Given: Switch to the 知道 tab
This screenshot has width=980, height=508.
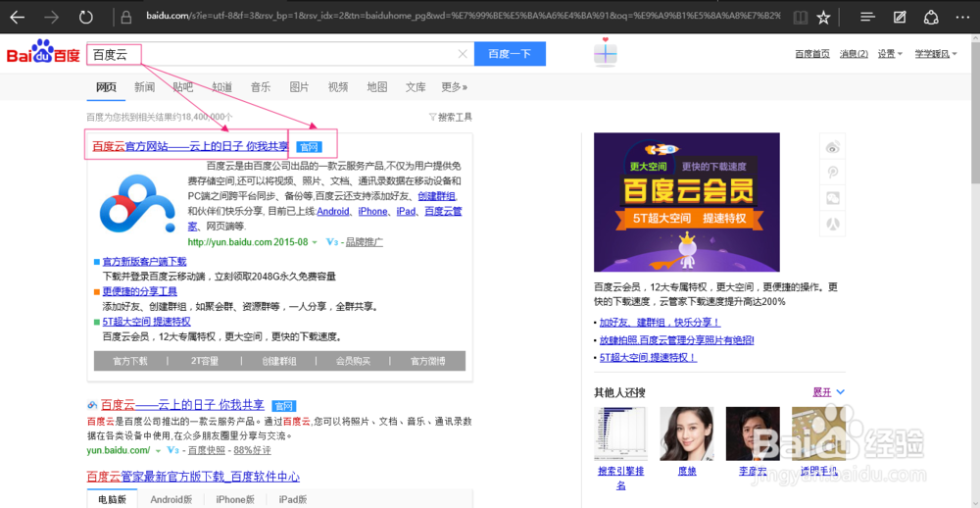Looking at the screenshot, I should pos(221,87).
